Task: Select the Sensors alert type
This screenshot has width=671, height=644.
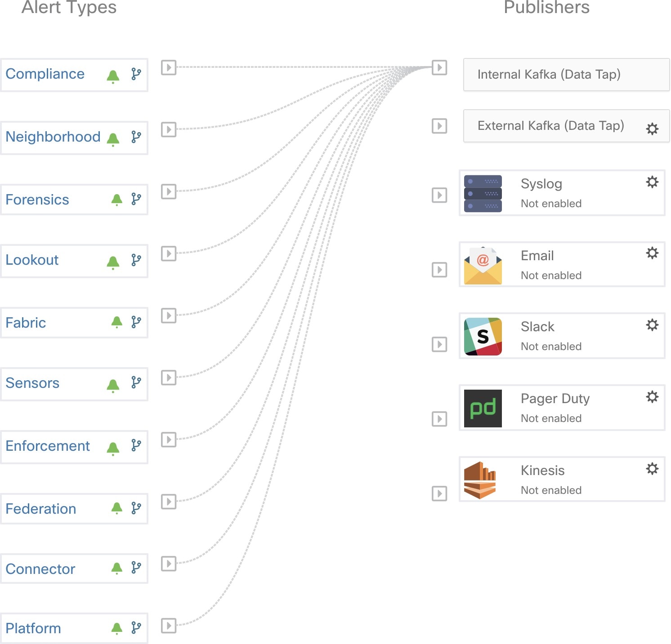Action: click(x=32, y=383)
